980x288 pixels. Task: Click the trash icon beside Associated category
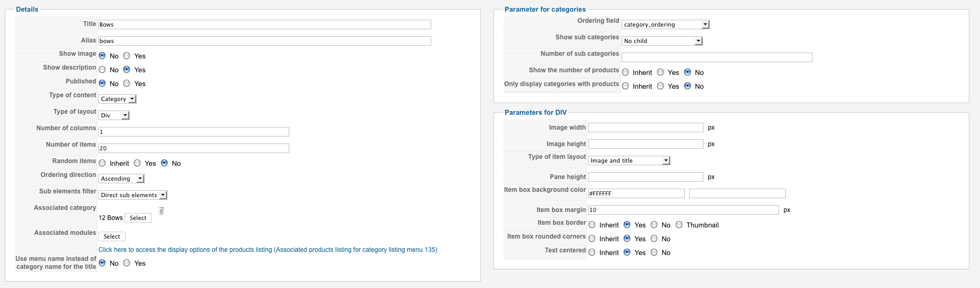pyautogui.click(x=161, y=211)
